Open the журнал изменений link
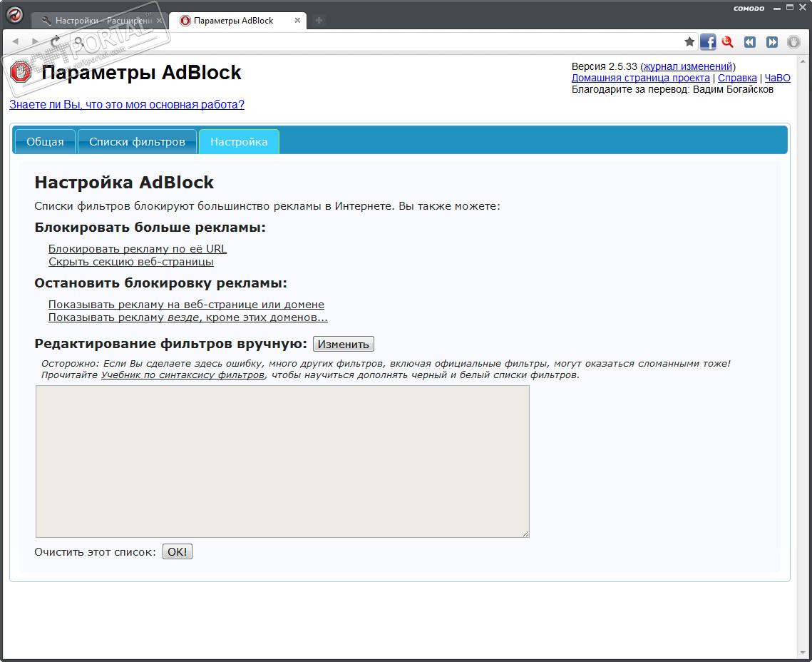The image size is (812, 662). 688,66
